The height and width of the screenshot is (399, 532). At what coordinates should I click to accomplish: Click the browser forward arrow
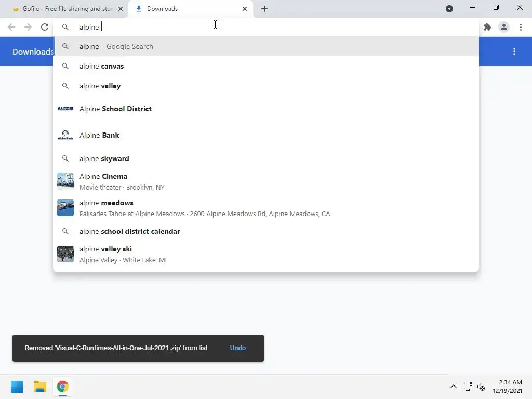pyautogui.click(x=28, y=27)
